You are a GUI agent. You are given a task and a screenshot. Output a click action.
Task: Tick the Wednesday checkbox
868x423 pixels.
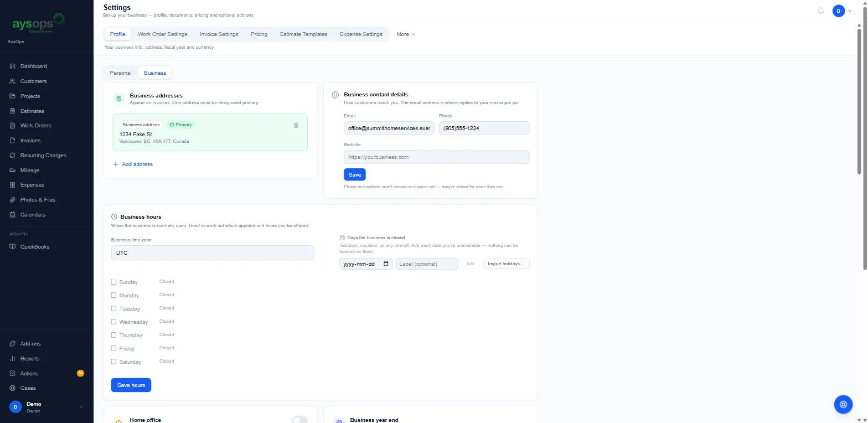point(114,322)
